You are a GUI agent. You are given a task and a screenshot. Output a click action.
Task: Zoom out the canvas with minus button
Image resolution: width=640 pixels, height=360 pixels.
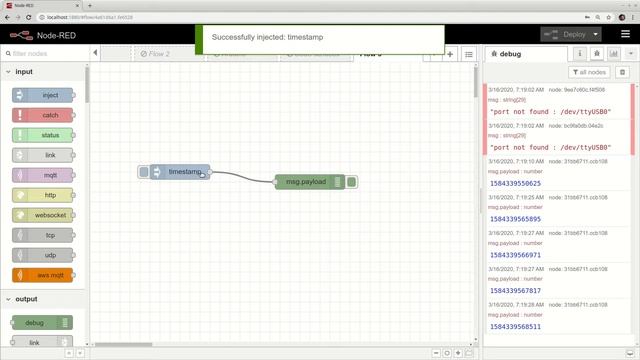436,353
